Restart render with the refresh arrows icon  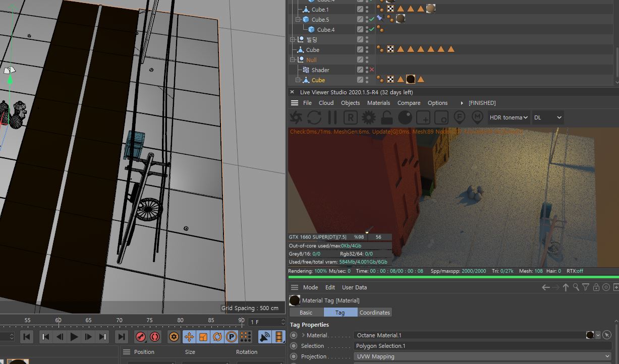point(314,117)
